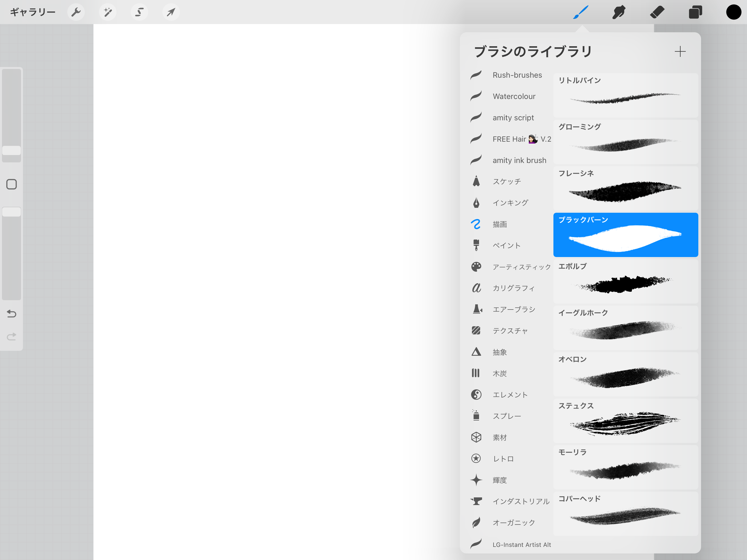
Task: Click the 描画 blue squiggle icon
Action: pyautogui.click(x=476, y=224)
